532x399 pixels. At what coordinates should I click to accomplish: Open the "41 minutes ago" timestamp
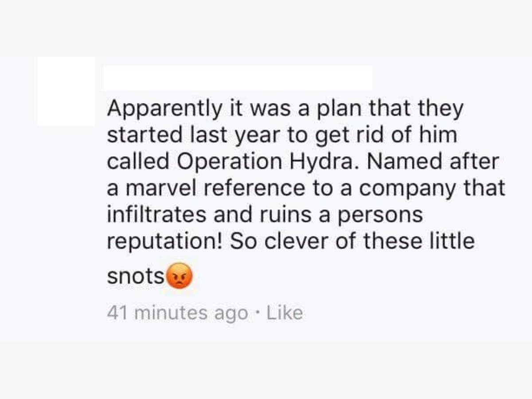pyautogui.click(x=177, y=313)
